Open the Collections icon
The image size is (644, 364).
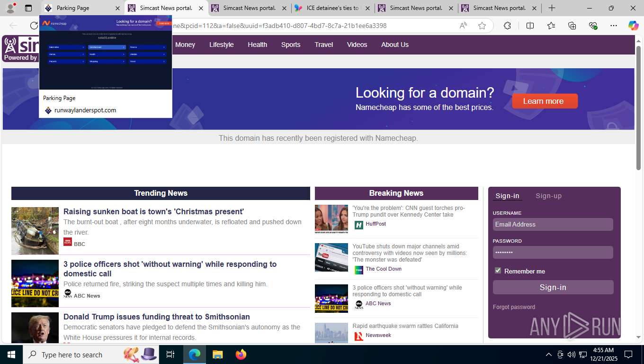click(572, 26)
